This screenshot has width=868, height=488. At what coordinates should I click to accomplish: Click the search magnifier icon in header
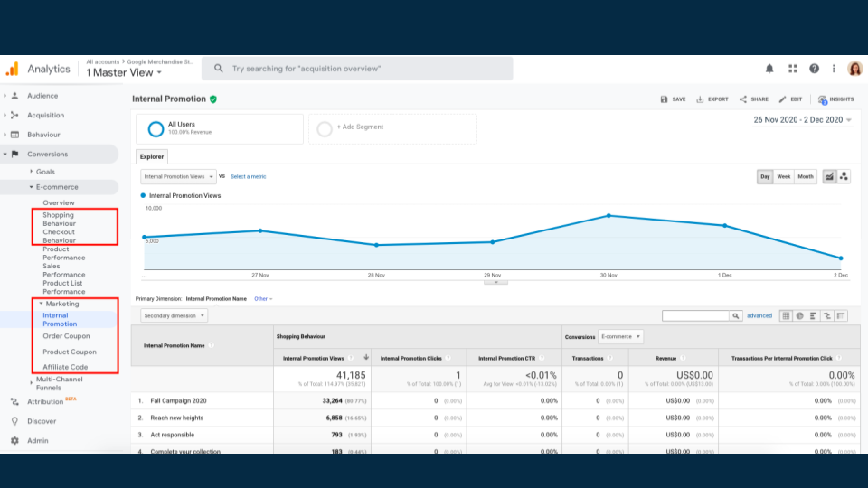coord(219,69)
